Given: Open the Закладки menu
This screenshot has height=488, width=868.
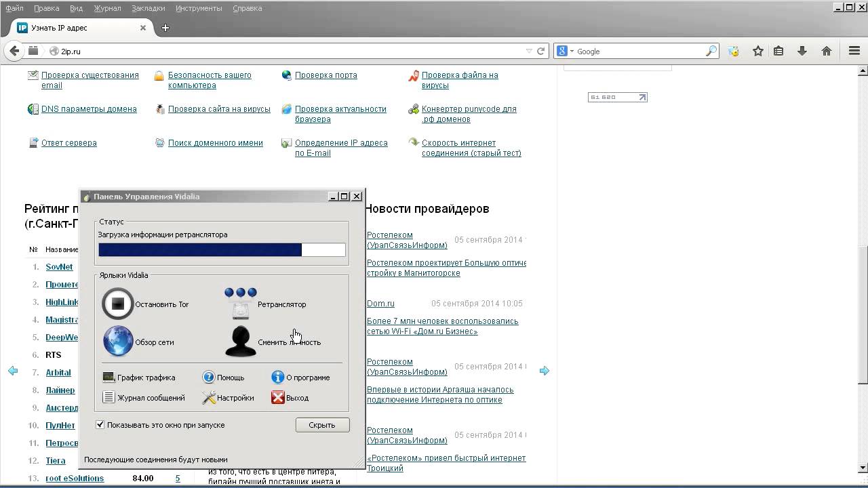Looking at the screenshot, I should pyautogui.click(x=149, y=8).
